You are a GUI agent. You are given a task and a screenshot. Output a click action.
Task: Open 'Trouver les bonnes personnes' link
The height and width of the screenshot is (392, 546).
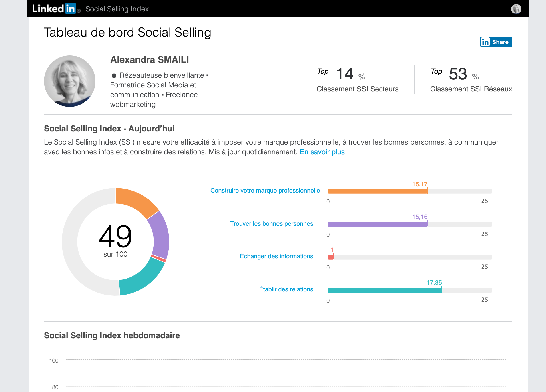pos(272,224)
